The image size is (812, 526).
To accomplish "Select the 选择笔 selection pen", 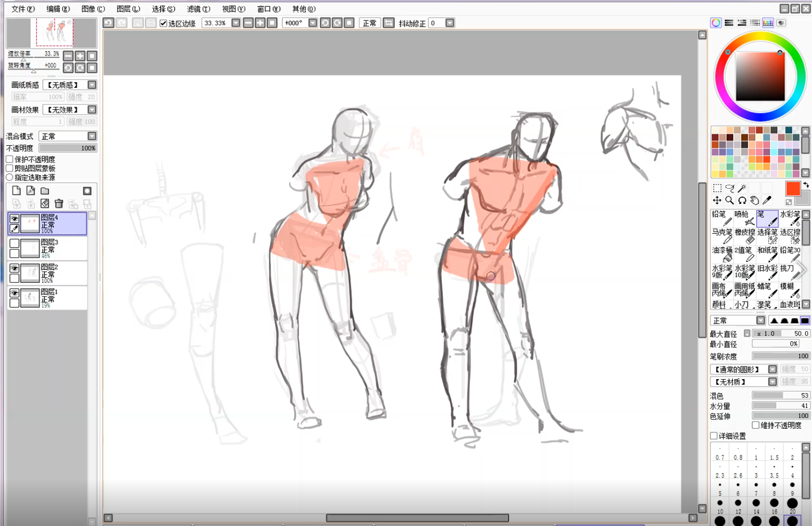I will pos(767,236).
